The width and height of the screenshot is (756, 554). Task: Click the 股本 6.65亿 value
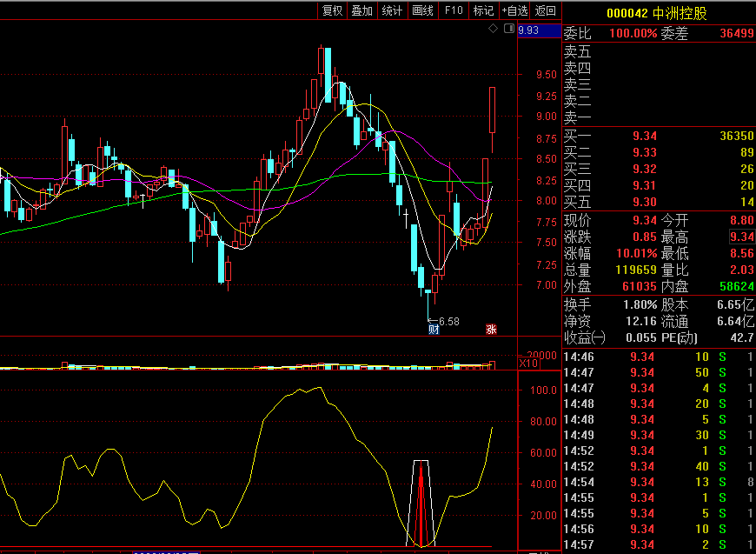click(x=735, y=305)
